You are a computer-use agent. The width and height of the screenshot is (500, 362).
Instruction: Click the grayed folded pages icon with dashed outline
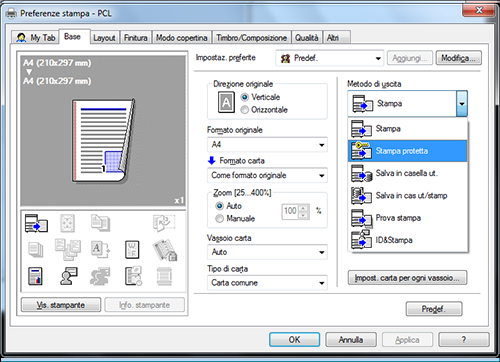(x=164, y=223)
